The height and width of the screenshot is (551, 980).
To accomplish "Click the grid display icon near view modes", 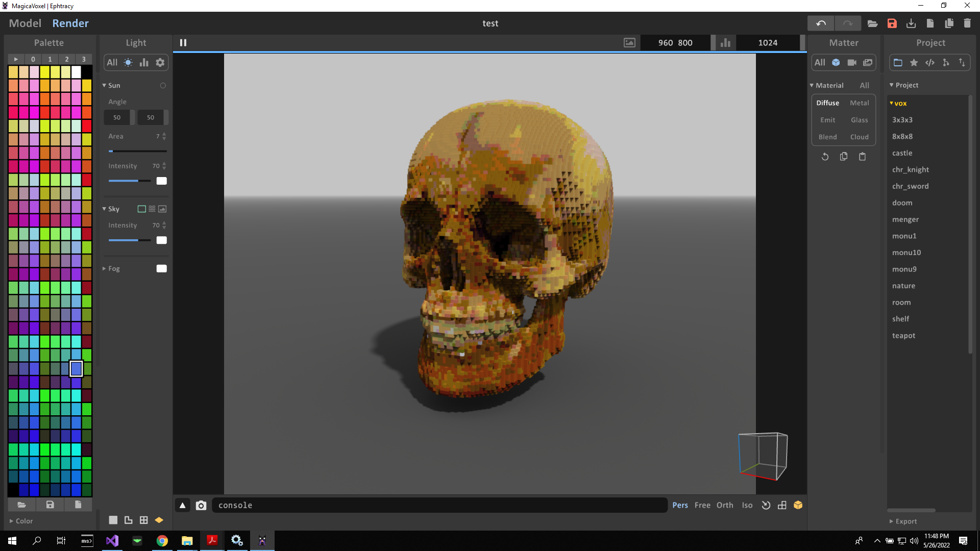I will point(782,505).
